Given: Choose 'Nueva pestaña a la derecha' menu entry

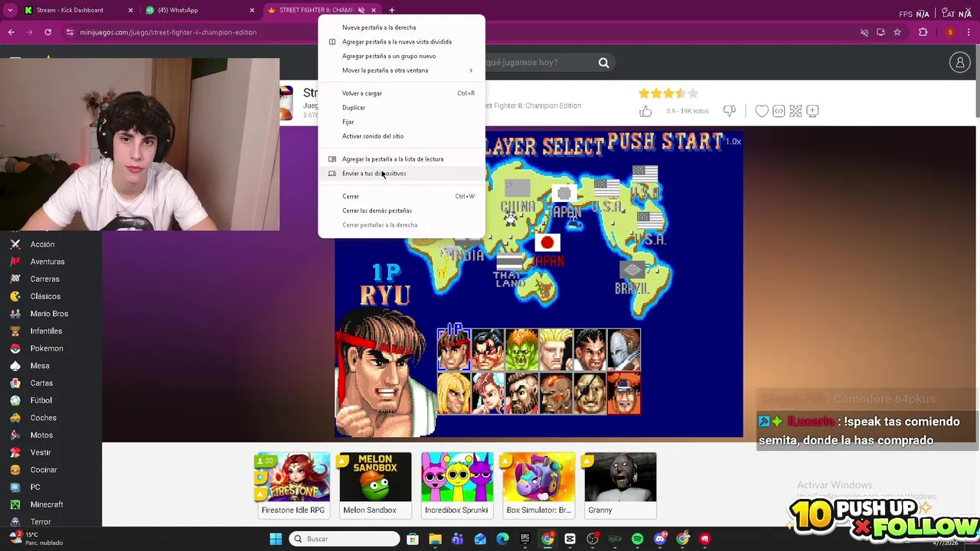Looking at the screenshot, I should (401, 28).
